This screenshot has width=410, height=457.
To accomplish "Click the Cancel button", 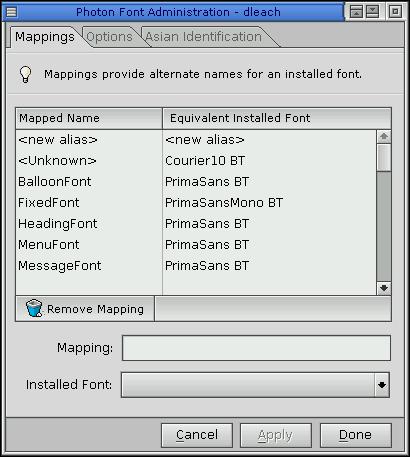I will tap(197, 435).
